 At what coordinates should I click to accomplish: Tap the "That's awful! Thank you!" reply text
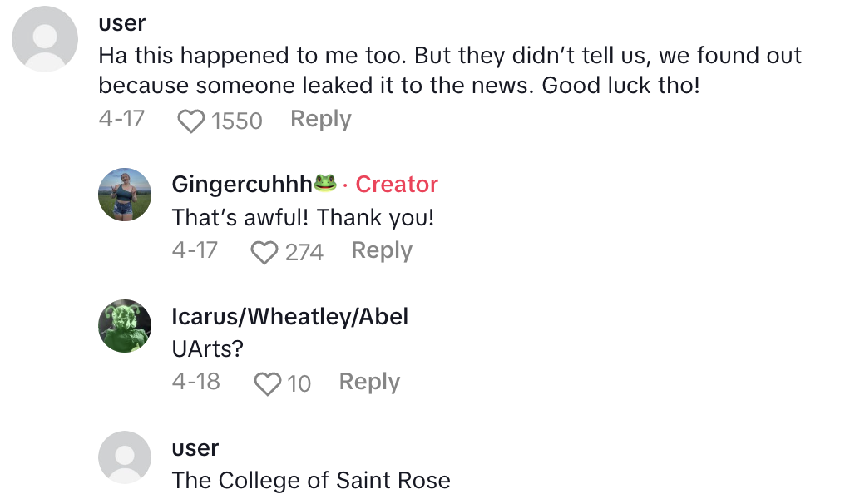[303, 217]
